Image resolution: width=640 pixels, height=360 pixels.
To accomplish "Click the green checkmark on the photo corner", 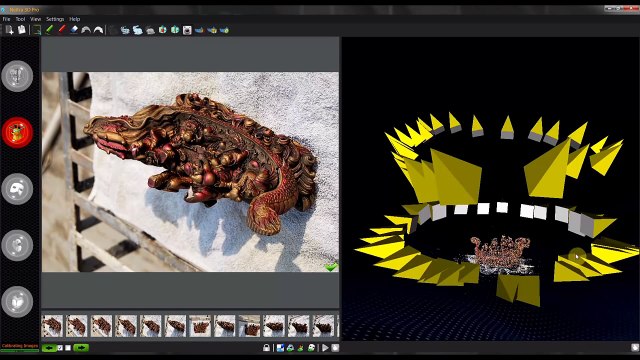I will click(331, 267).
